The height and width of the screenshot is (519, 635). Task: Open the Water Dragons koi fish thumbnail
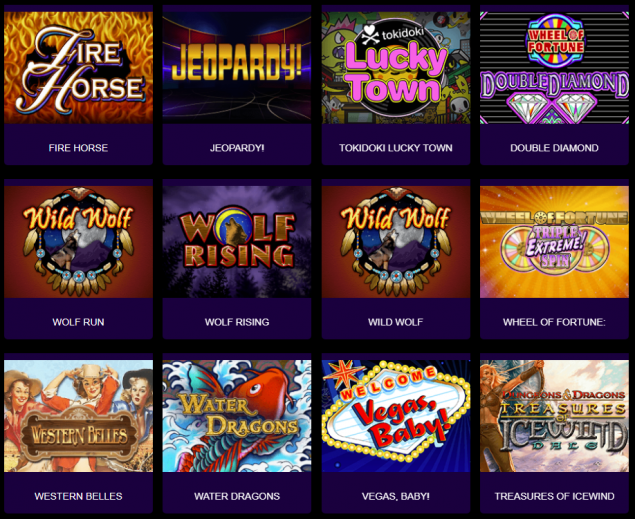(x=237, y=416)
